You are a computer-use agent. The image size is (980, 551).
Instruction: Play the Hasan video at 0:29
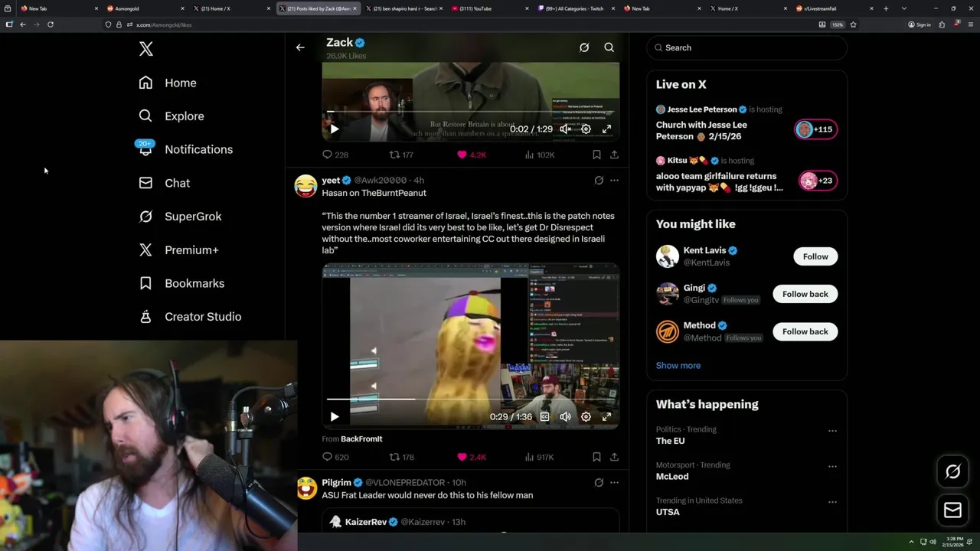pyautogui.click(x=335, y=417)
